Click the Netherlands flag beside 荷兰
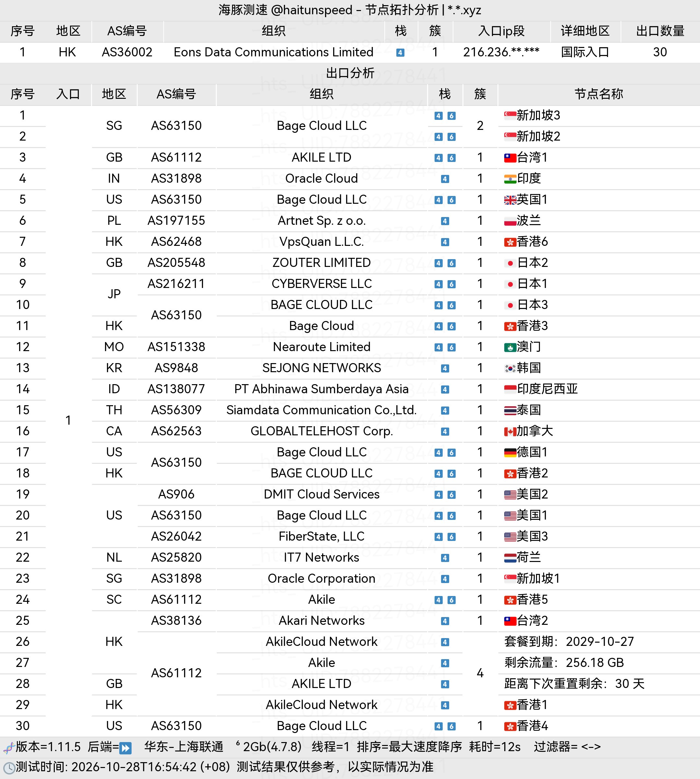 click(x=510, y=558)
